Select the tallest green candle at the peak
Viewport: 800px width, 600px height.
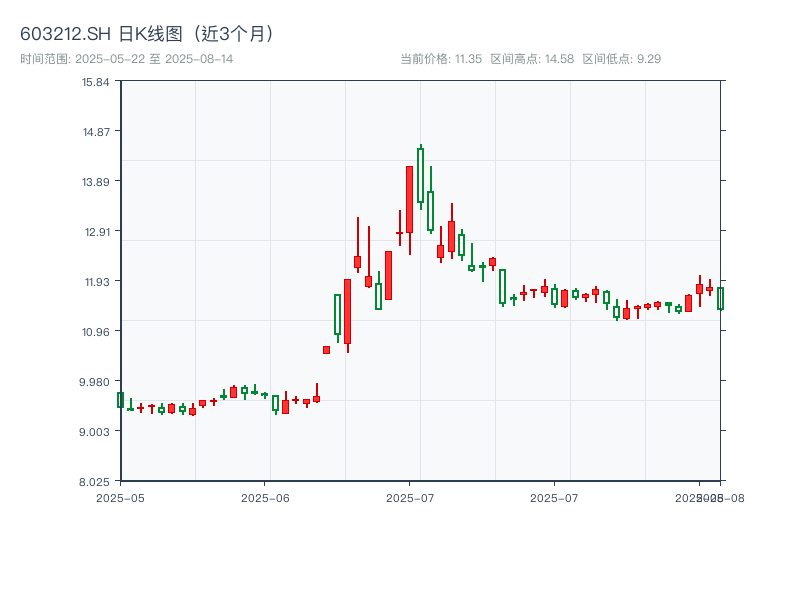[420, 175]
